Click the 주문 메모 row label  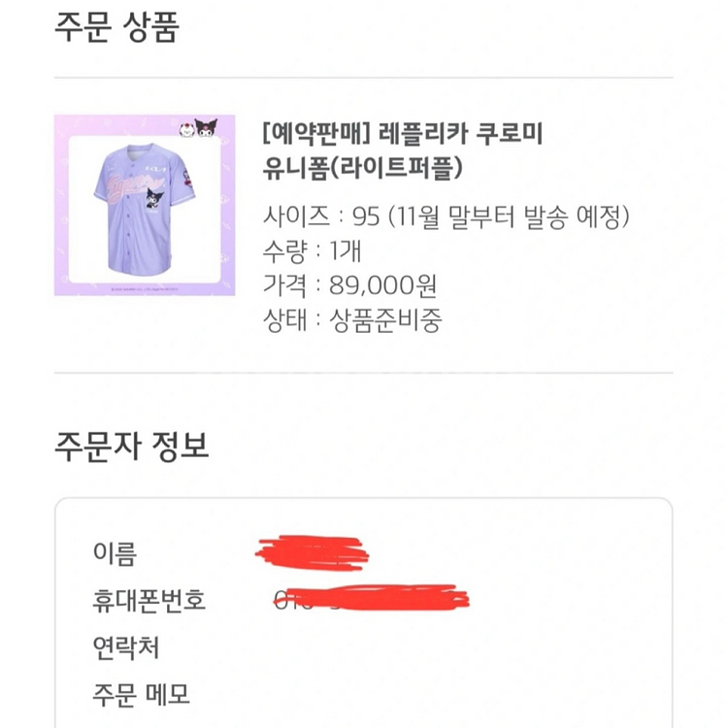tap(141, 694)
